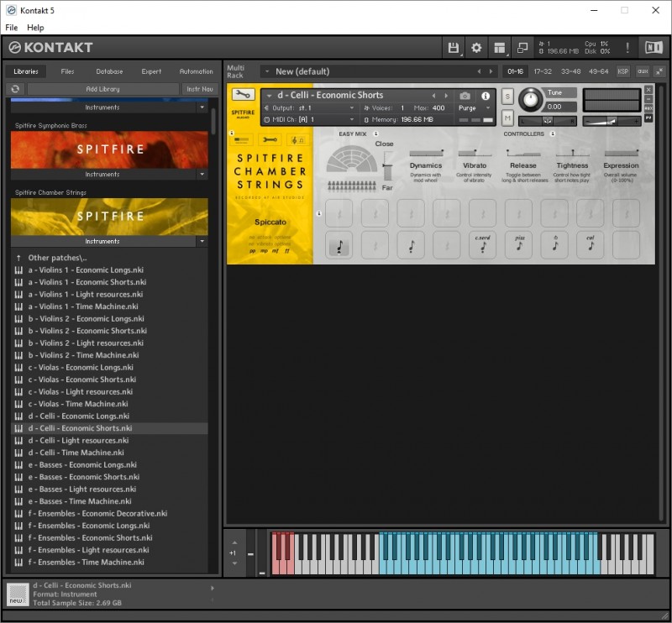Show rack channels 33-48
This screenshot has width=672, height=623.
point(571,71)
